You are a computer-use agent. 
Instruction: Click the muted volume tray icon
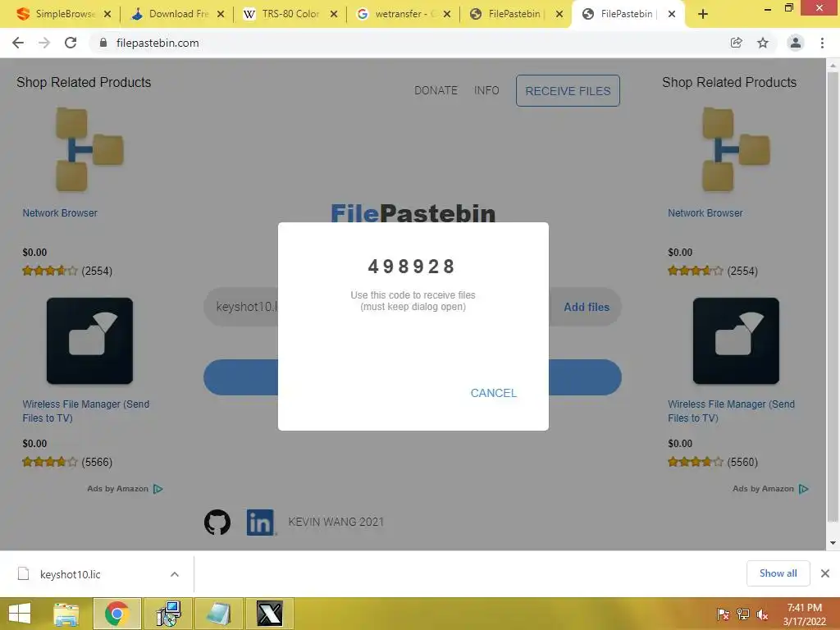click(x=762, y=614)
